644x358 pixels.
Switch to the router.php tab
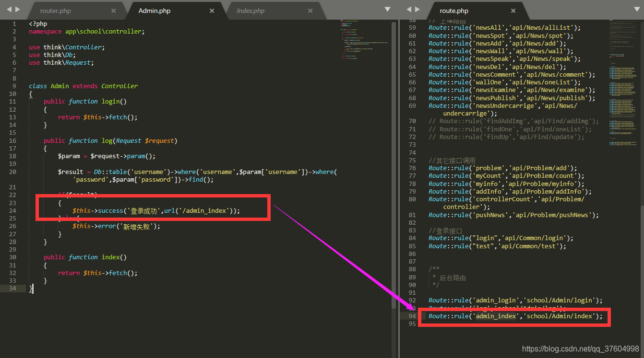(55, 11)
